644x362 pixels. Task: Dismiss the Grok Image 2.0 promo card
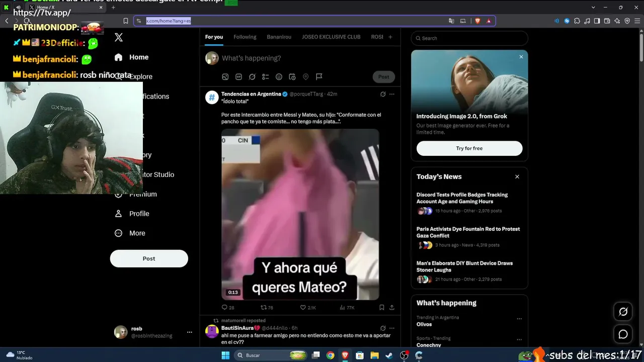(x=521, y=57)
